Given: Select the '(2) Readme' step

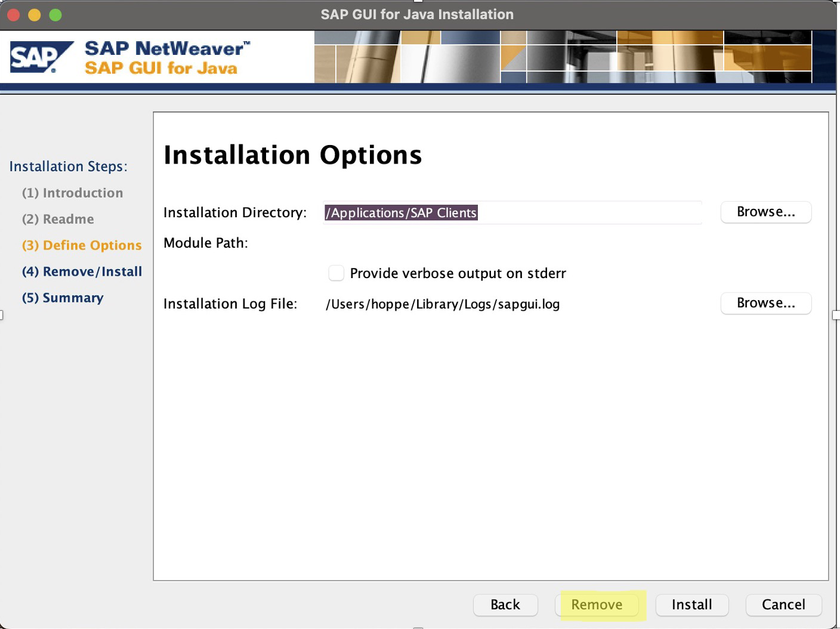Looking at the screenshot, I should click(58, 219).
